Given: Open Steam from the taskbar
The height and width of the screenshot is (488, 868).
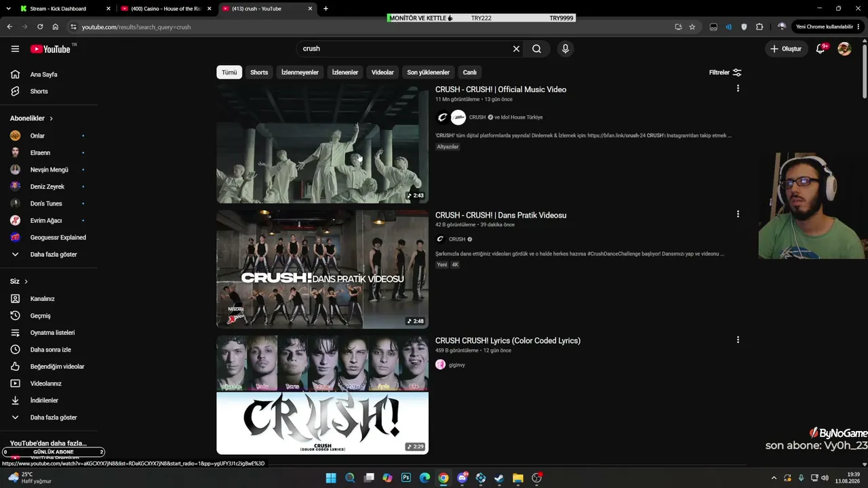Looking at the screenshot, I should 499,478.
